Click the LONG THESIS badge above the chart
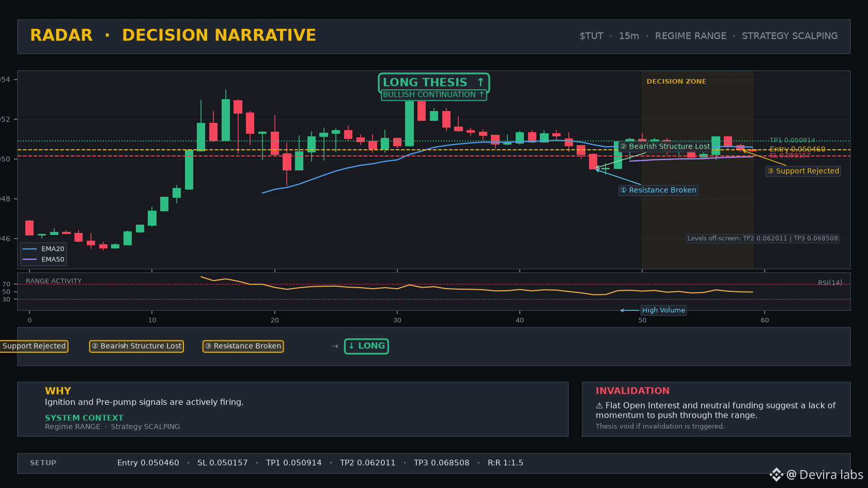Viewport: 868px width, 488px height. pos(434,82)
